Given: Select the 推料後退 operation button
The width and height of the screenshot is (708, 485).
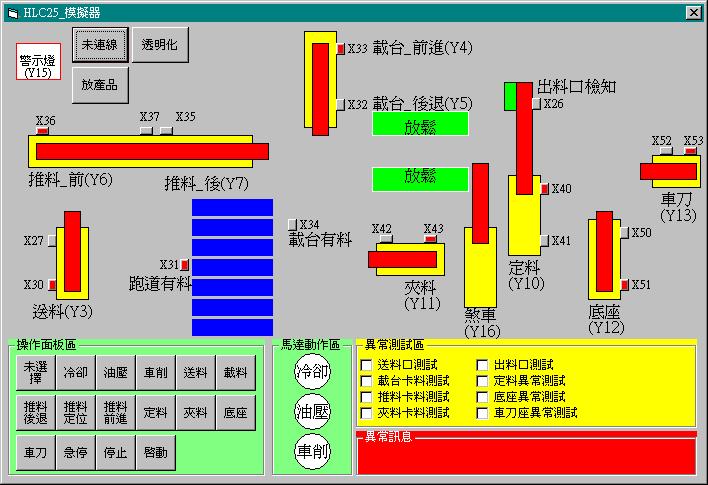Looking at the screenshot, I should coord(35,412).
